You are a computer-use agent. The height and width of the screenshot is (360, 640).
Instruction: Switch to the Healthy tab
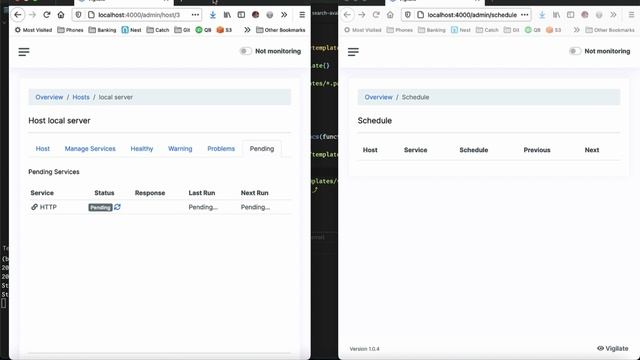click(x=142, y=149)
